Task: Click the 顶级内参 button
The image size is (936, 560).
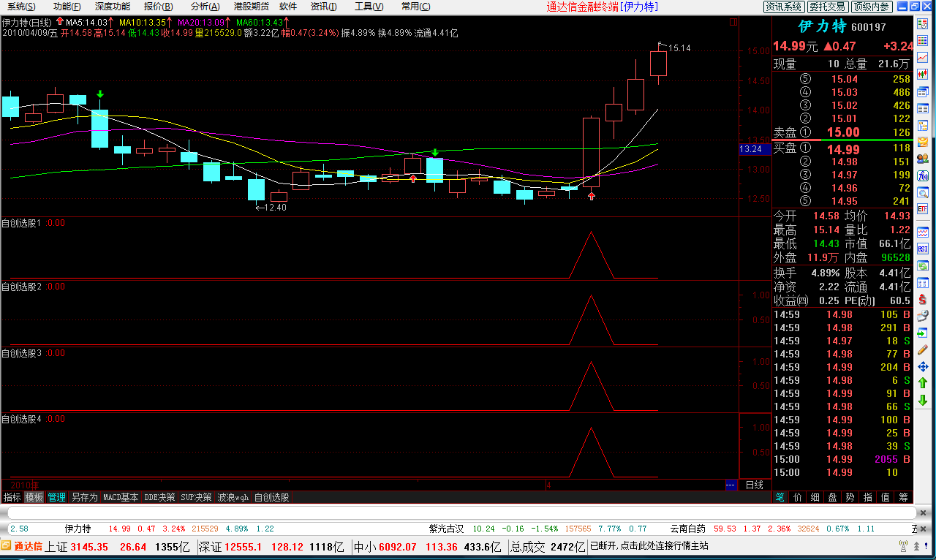Action: (x=872, y=7)
